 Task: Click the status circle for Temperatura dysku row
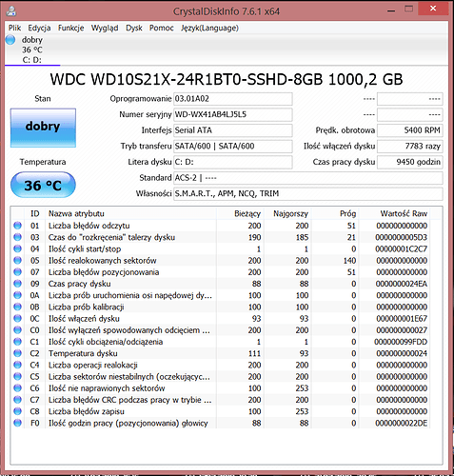(x=17, y=353)
